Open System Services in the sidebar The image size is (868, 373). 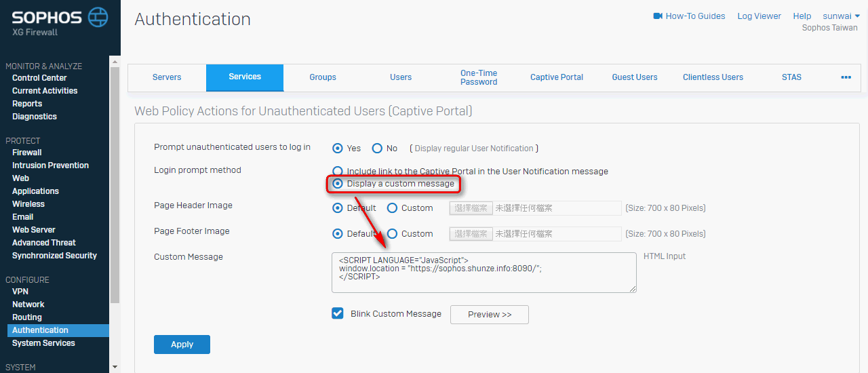pos(43,343)
